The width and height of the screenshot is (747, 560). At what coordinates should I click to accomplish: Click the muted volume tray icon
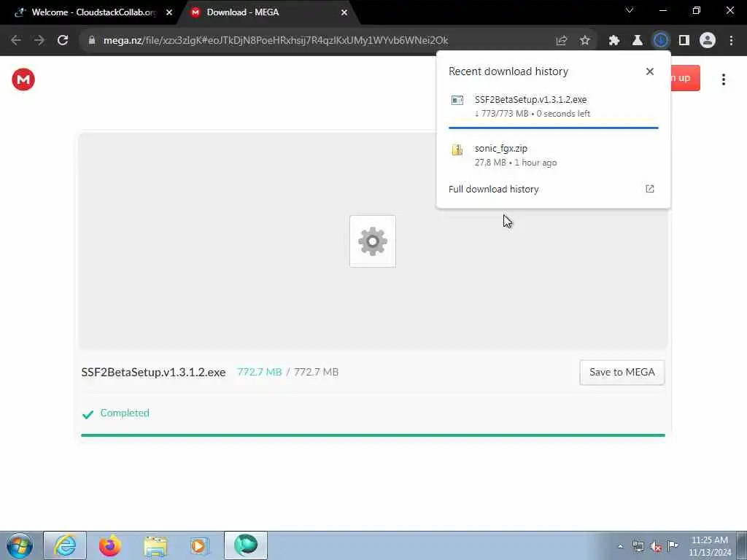pos(656,547)
